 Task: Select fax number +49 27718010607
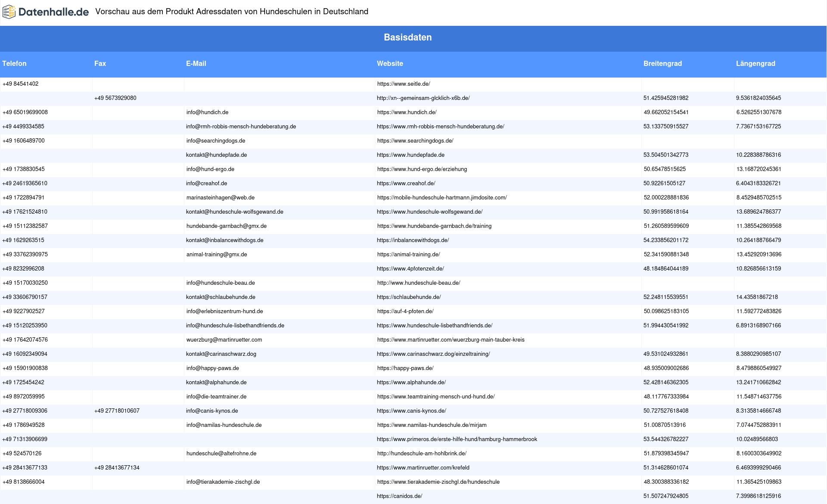point(117,411)
